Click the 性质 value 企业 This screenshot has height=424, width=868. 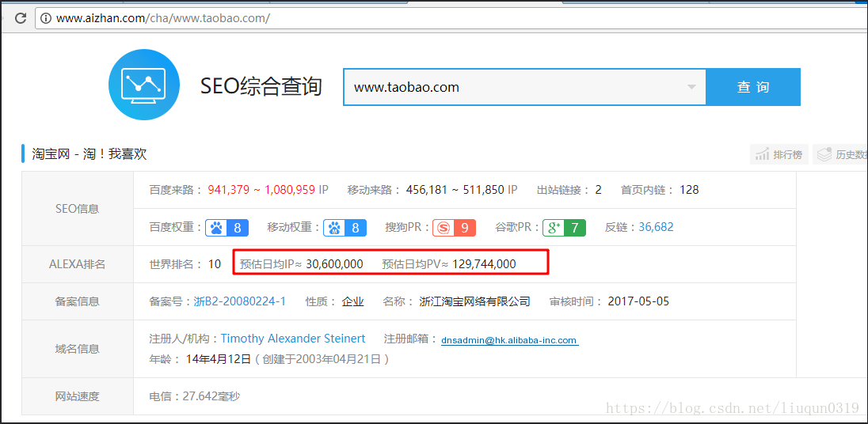[x=352, y=301]
